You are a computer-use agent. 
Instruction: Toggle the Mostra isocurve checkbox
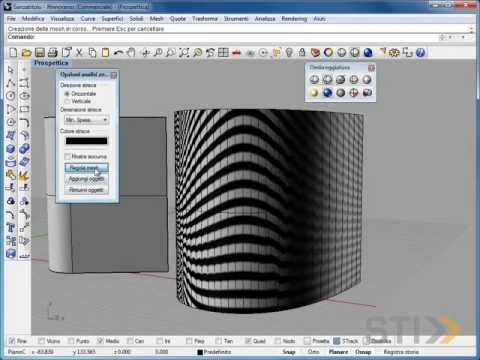click(68, 156)
